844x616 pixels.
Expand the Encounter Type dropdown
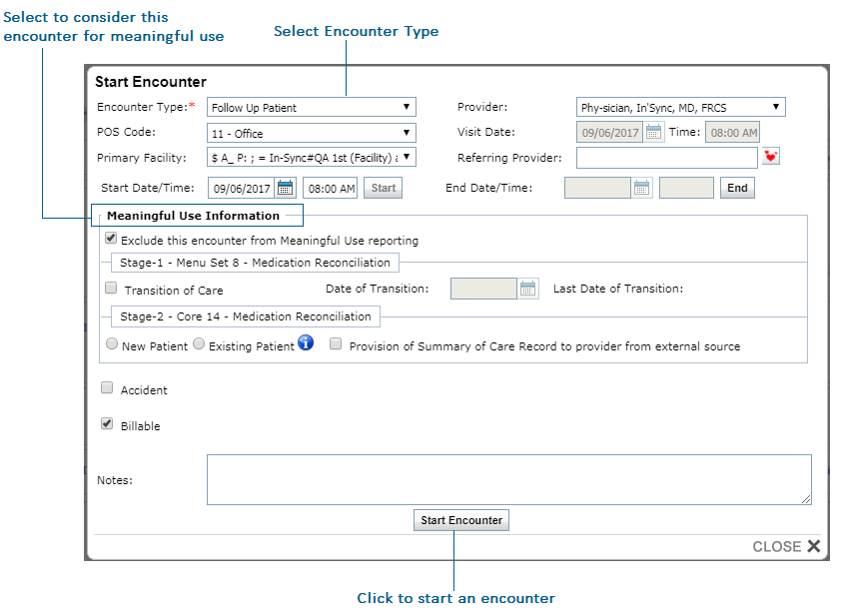[x=311, y=107]
